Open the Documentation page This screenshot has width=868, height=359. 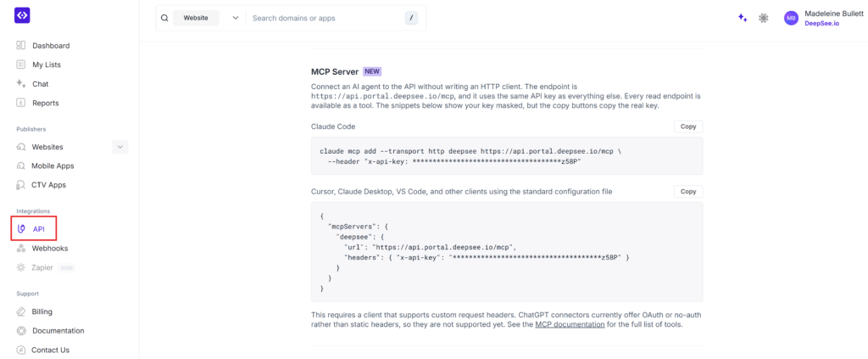pos(58,331)
